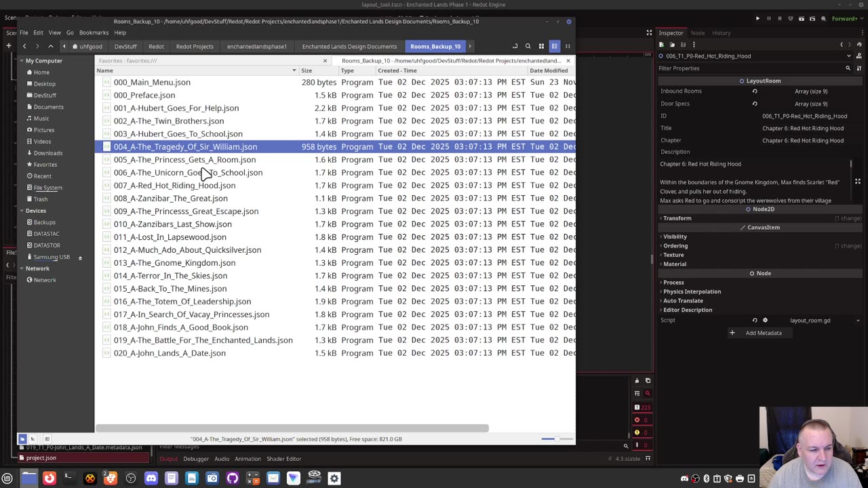868x488 pixels.
Task: Expand the Process section in Inspector
Action: tap(673, 283)
